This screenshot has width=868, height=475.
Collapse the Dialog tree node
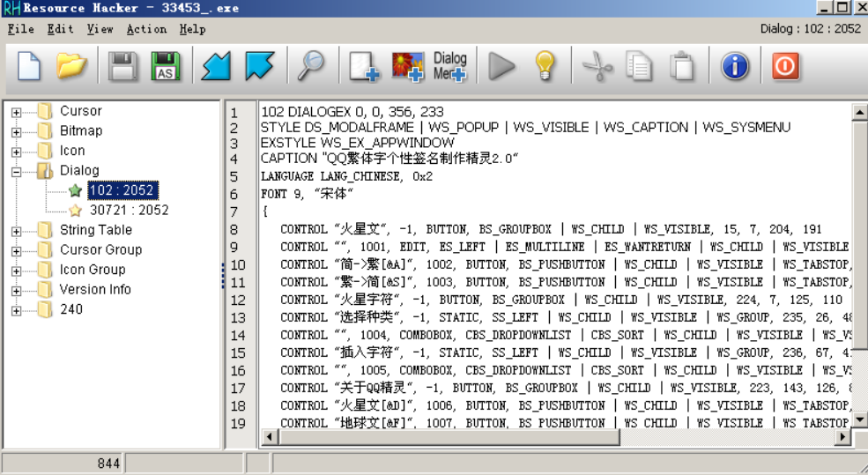point(16,172)
